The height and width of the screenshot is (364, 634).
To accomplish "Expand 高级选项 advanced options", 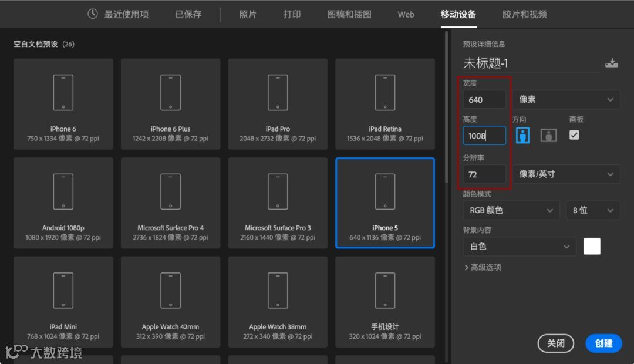I will (483, 267).
